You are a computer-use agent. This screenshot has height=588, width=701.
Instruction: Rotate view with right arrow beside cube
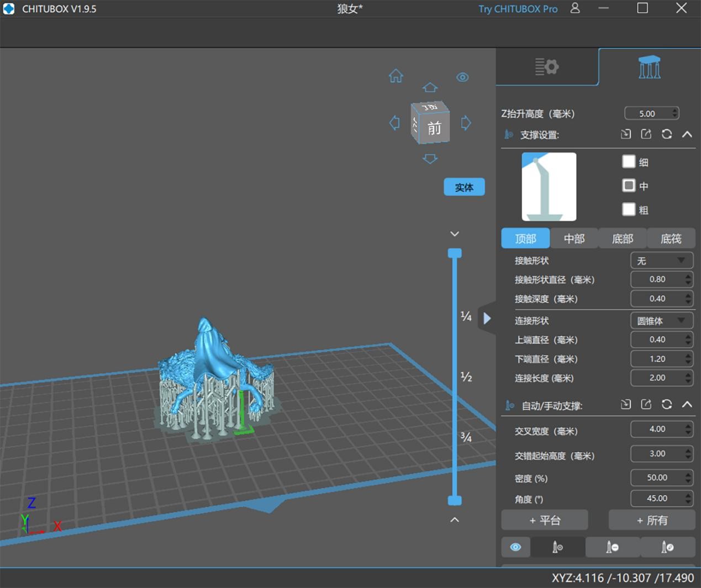pyautogui.click(x=466, y=123)
